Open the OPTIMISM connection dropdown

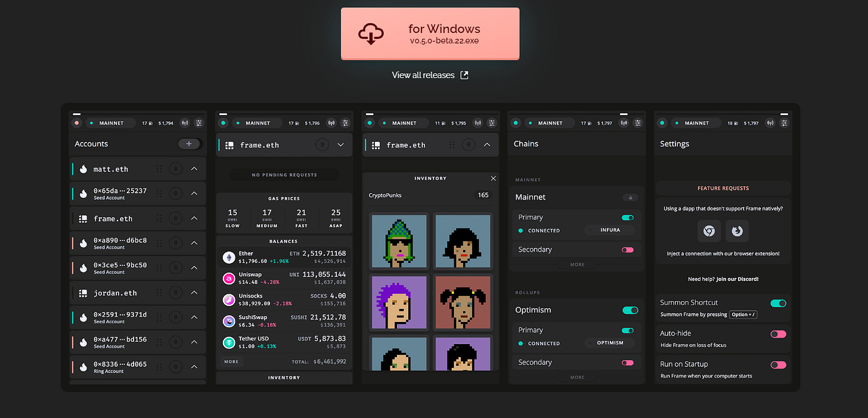609,343
